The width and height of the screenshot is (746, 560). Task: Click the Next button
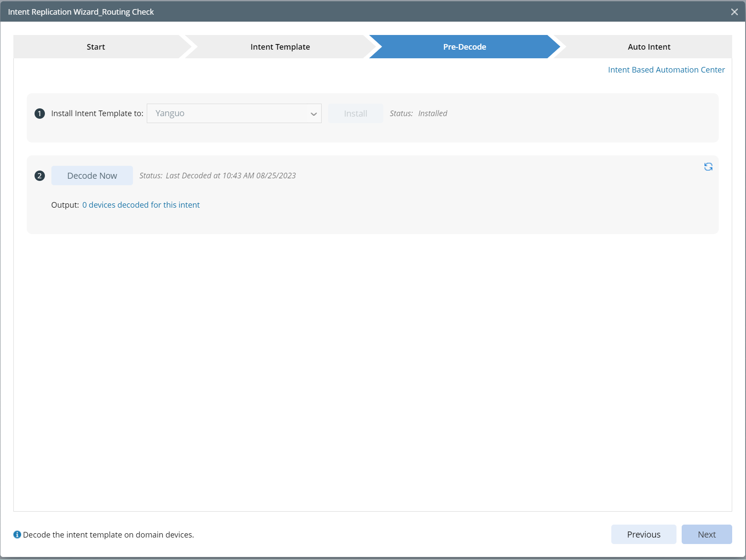[706, 534]
